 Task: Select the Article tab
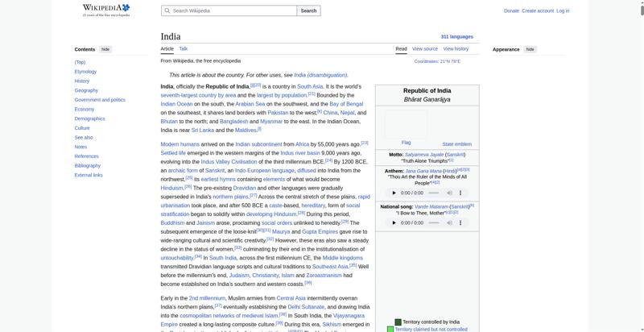pyautogui.click(x=167, y=48)
